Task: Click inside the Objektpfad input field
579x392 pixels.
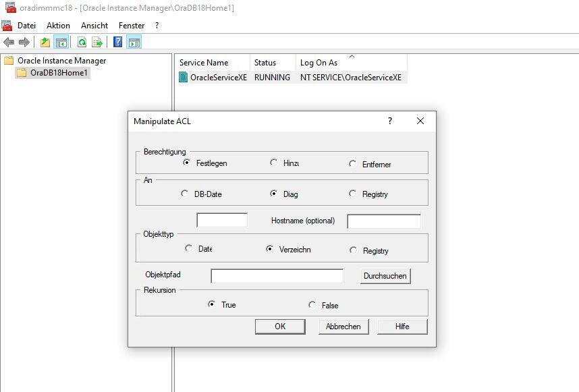Action: point(277,275)
